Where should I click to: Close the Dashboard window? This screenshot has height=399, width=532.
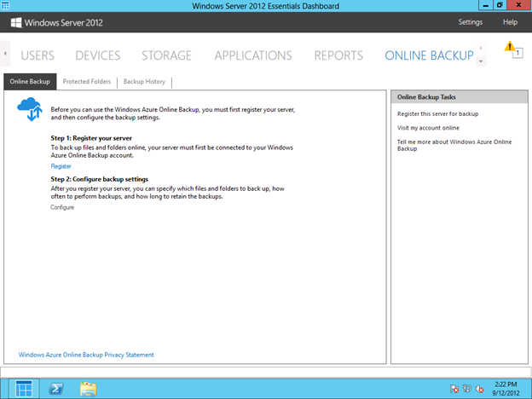pos(518,5)
